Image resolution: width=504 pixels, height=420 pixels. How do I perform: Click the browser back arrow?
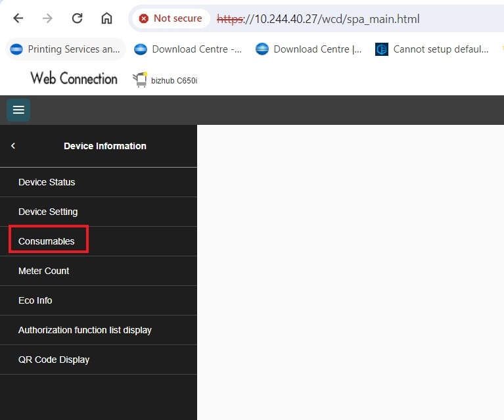point(18,18)
